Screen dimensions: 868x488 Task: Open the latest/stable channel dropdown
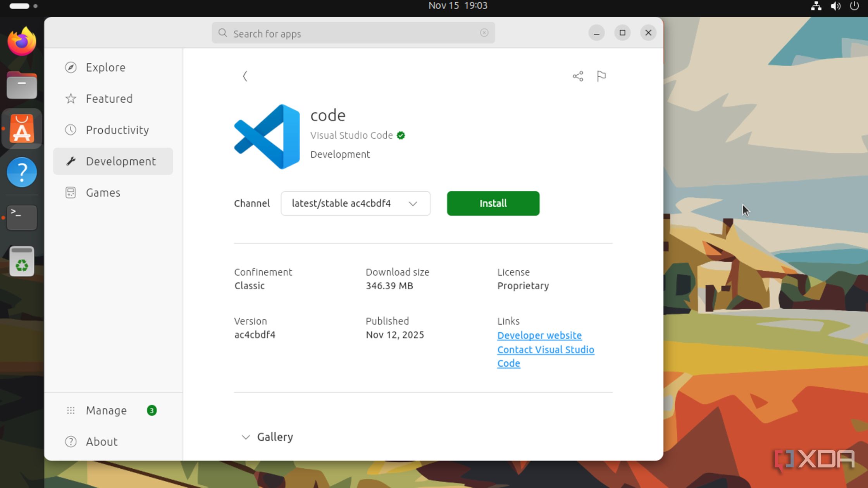[355, 203]
